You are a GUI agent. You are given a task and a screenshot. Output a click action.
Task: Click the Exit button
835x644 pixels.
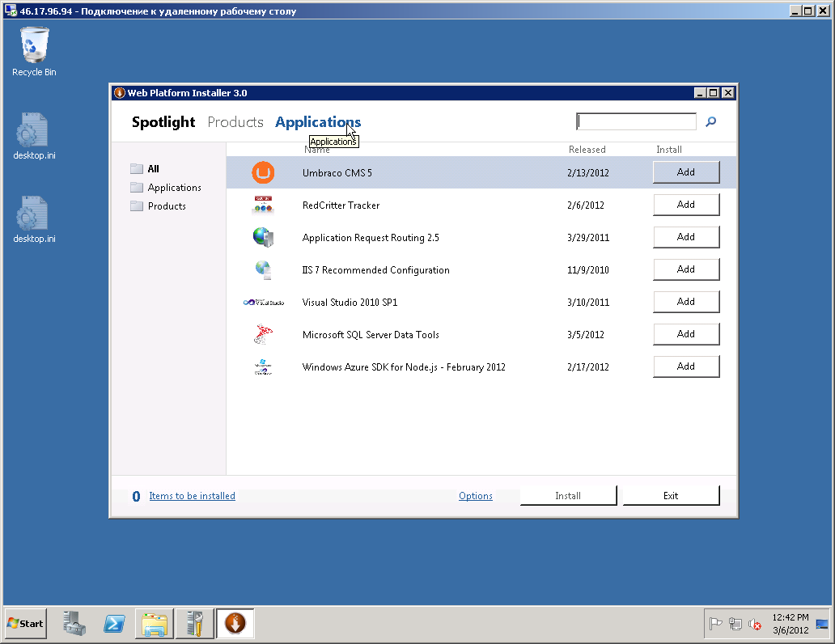click(x=671, y=495)
